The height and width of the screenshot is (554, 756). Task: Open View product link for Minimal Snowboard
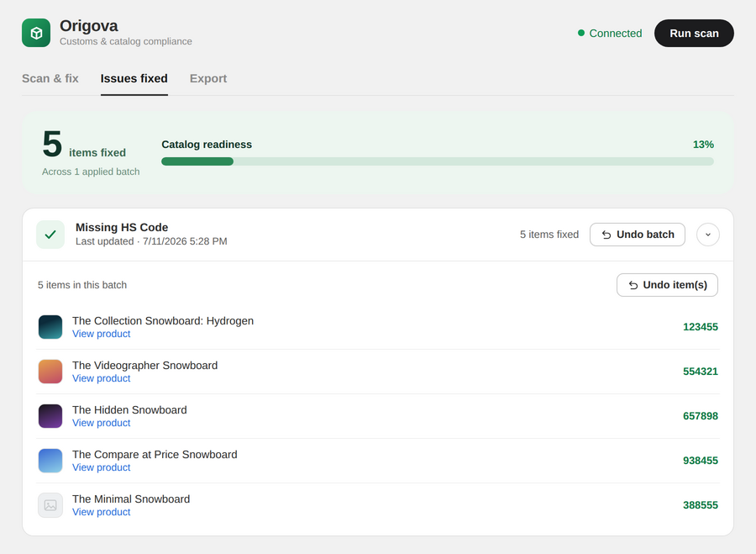coord(102,512)
